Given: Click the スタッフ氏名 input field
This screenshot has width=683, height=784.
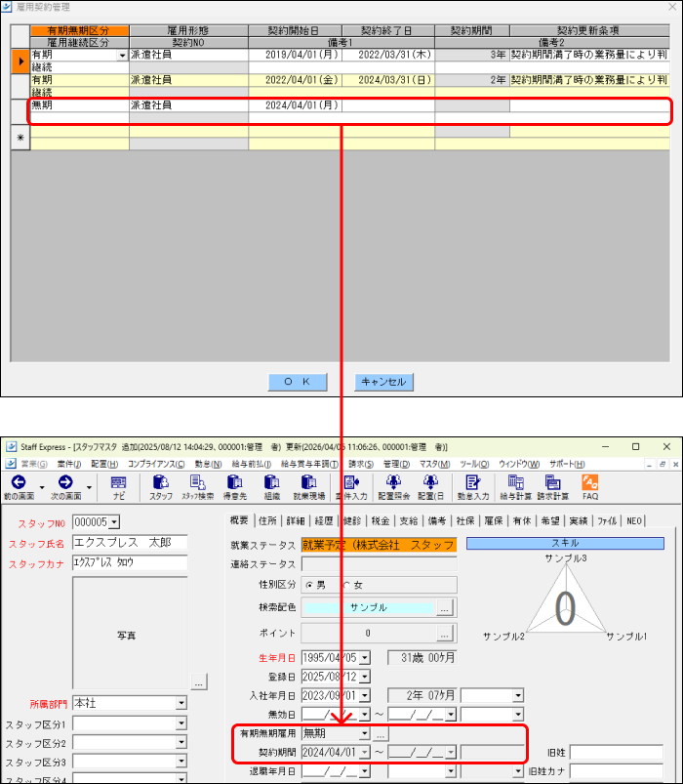Looking at the screenshot, I should [x=130, y=543].
